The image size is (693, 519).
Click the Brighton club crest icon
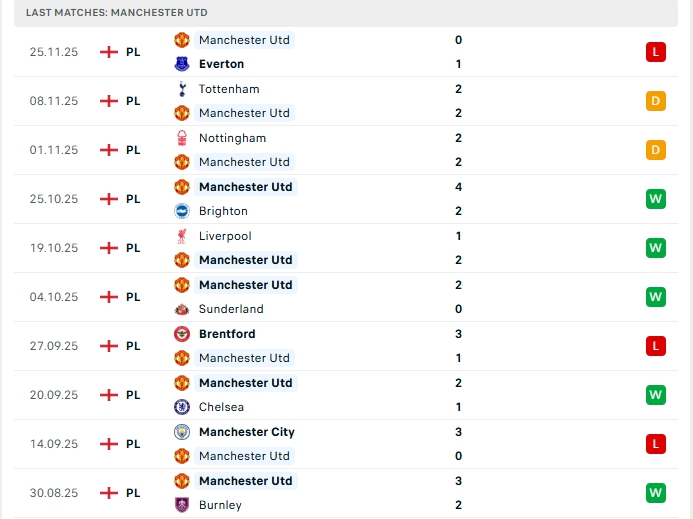tap(182, 211)
